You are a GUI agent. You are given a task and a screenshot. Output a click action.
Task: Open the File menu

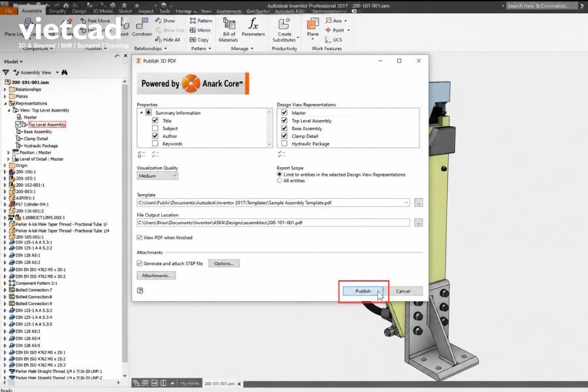pos(8,11)
